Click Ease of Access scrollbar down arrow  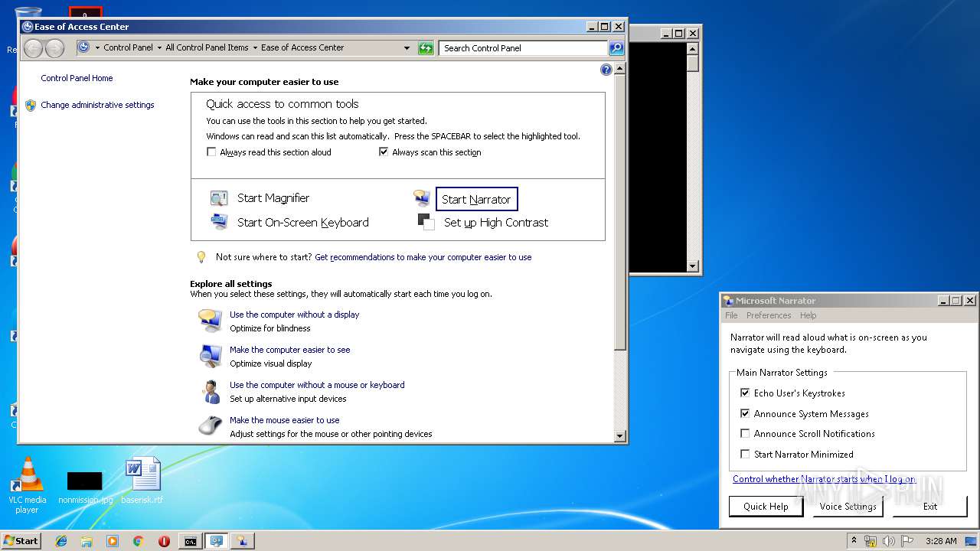point(620,435)
